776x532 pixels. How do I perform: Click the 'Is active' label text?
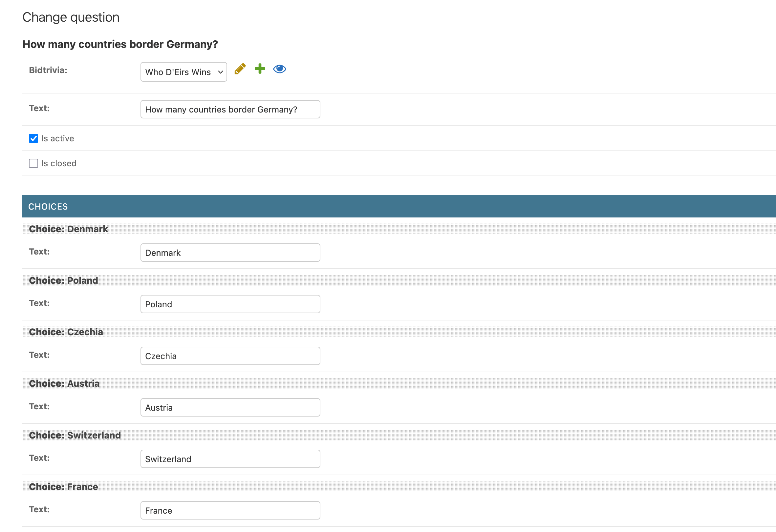58,138
